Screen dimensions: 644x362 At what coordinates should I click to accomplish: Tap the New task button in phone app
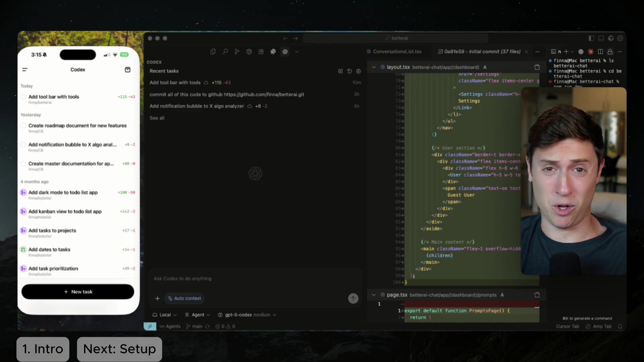click(x=78, y=292)
